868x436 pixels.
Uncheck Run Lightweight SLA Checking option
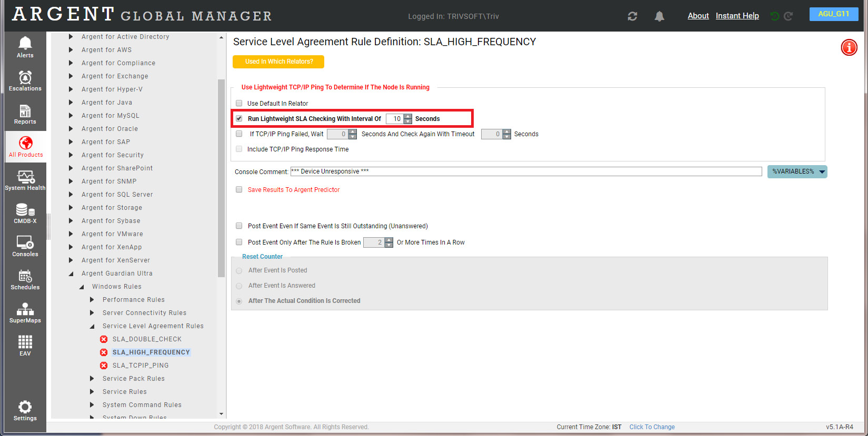(239, 118)
